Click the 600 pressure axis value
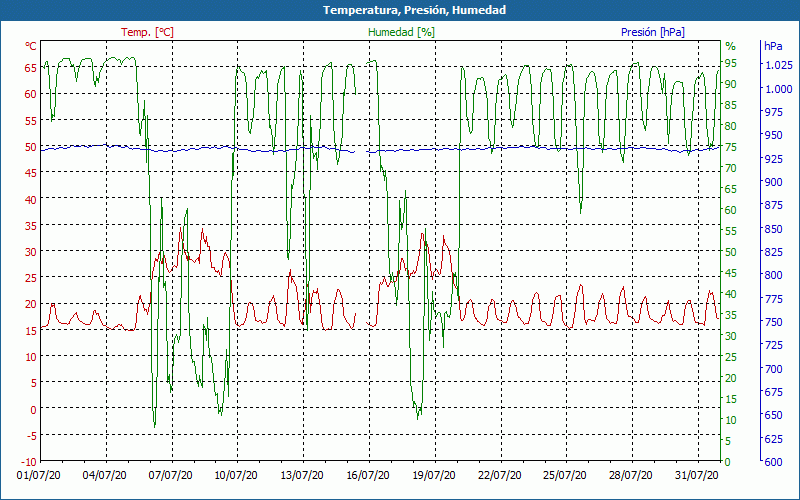The width and height of the screenshot is (800, 500). [x=774, y=462]
